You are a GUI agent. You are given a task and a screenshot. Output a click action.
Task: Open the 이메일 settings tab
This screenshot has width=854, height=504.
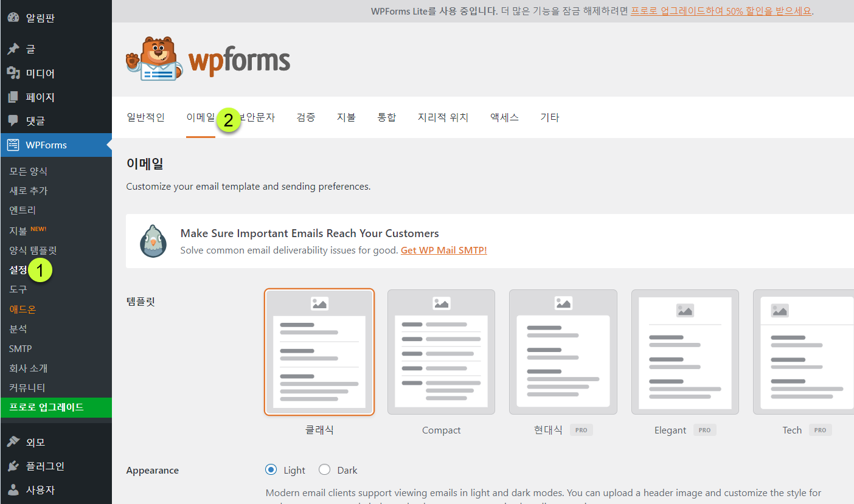(201, 117)
